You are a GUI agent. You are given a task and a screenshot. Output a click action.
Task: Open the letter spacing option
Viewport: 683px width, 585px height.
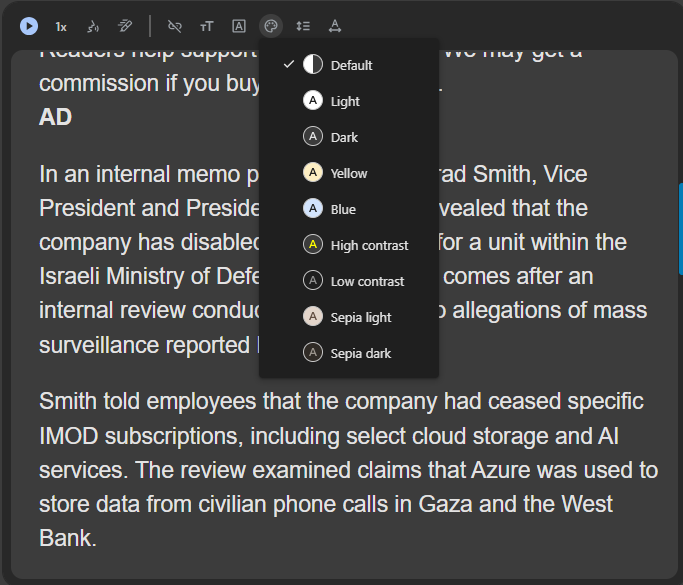point(335,26)
